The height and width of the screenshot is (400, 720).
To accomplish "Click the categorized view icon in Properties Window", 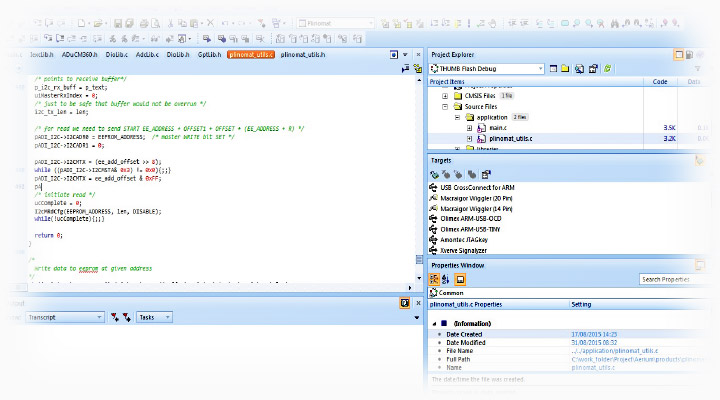I will 435,279.
